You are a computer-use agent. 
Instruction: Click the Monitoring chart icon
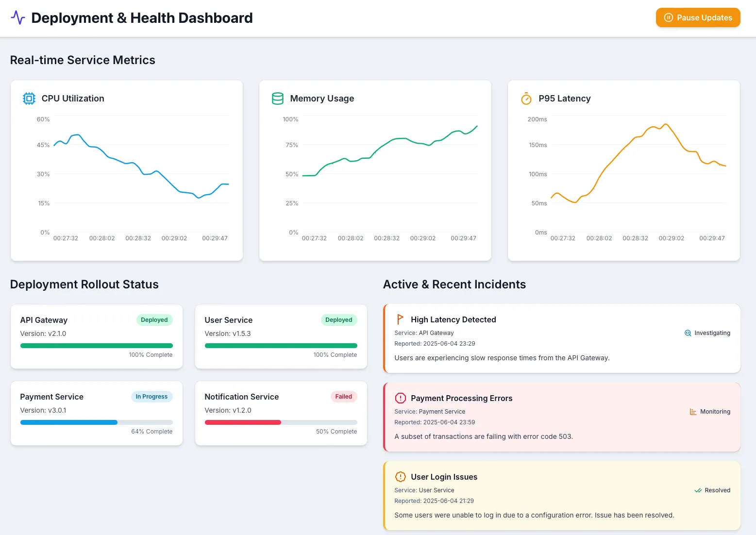(693, 412)
